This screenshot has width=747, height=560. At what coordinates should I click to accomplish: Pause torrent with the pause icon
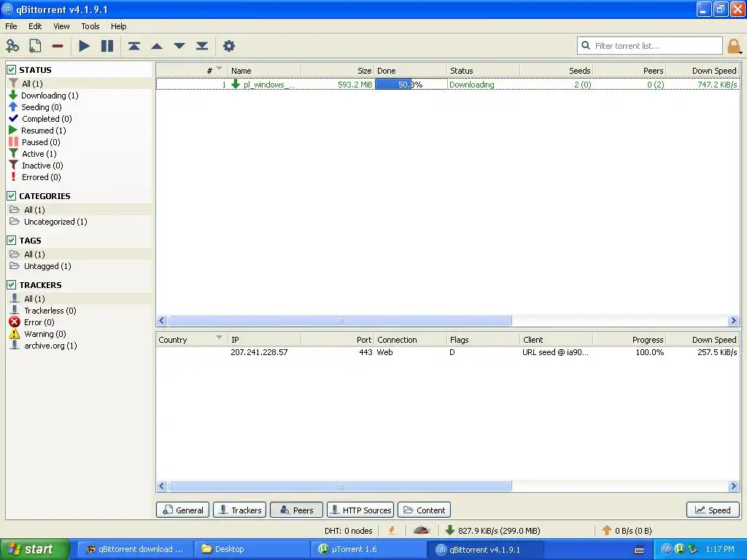coord(107,46)
